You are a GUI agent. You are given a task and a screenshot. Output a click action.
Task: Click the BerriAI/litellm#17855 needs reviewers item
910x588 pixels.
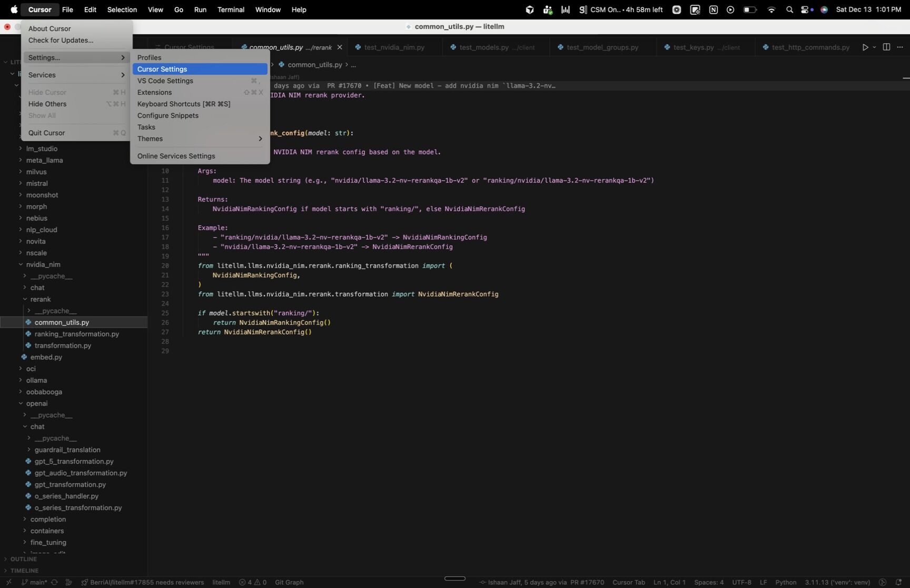pyautogui.click(x=142, y=582)
